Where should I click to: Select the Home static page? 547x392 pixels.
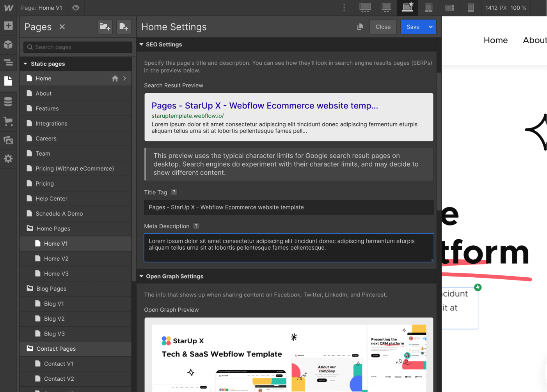coord(76,78)
